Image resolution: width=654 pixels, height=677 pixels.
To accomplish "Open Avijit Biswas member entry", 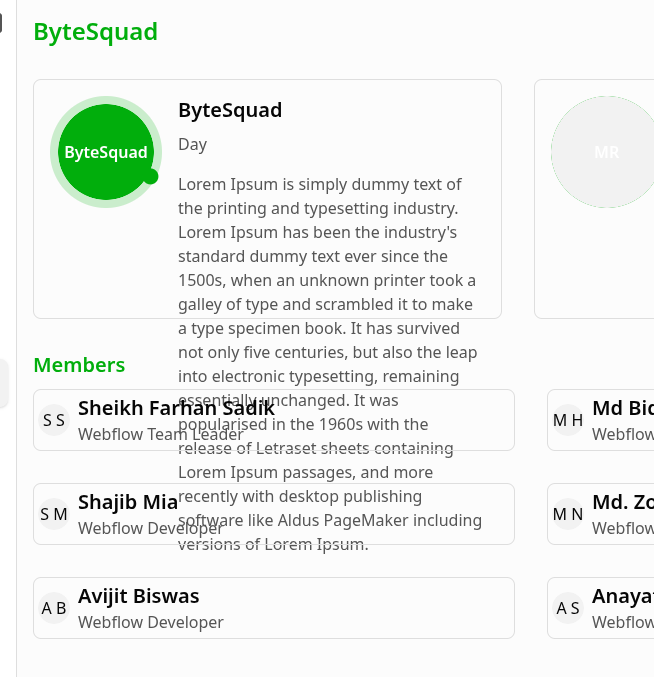I will point(139,596).
